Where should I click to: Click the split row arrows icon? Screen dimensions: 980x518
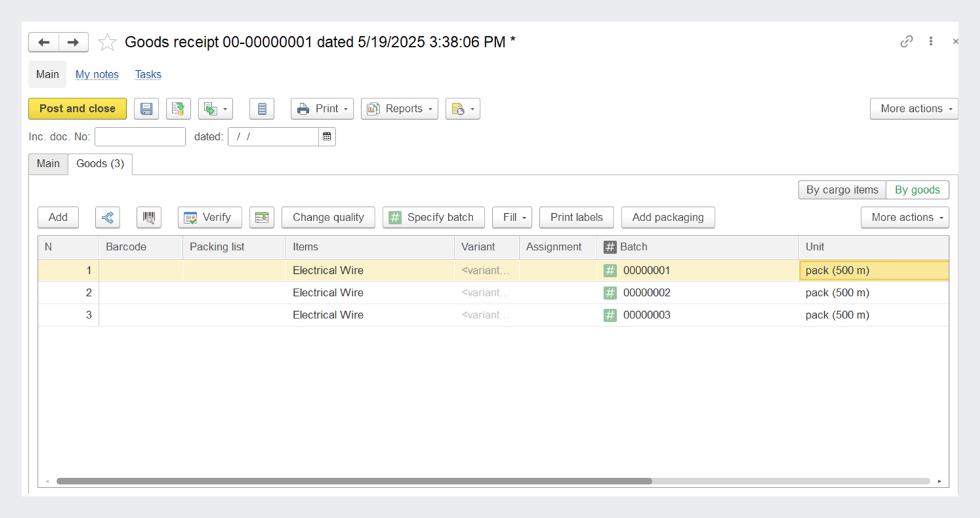pos(107,217)
